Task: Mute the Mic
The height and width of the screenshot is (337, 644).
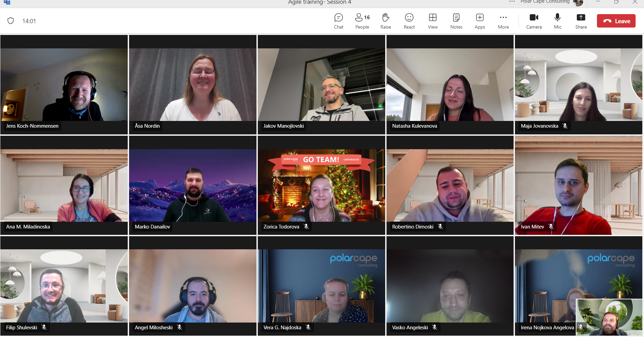Action: pyautogui.click(x=557, y=21)
